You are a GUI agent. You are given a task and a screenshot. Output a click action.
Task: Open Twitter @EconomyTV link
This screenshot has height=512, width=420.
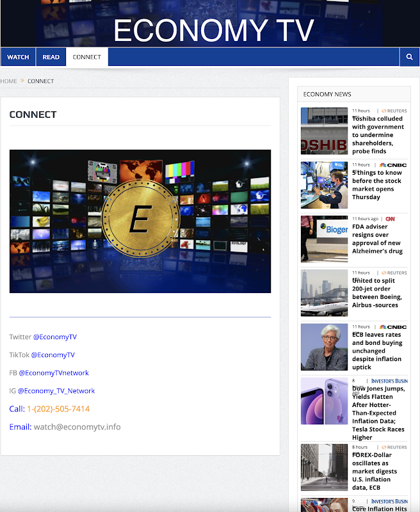[55, 337]
